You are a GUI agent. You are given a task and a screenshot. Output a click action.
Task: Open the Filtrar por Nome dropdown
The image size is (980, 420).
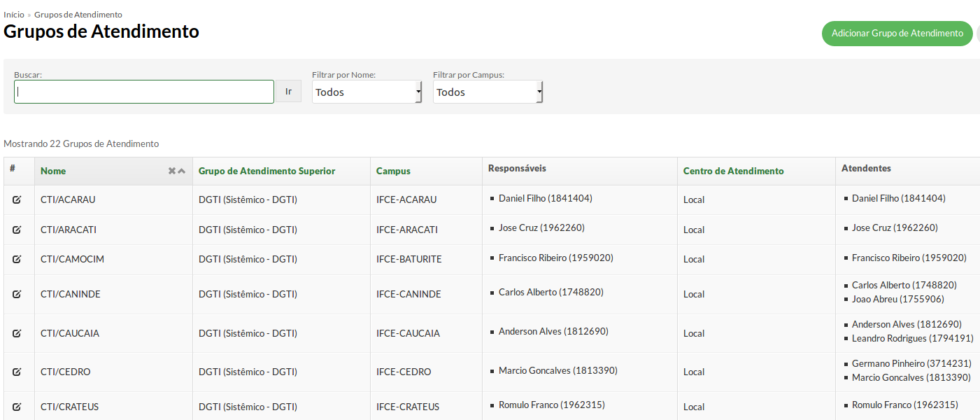tap(367, 92)
